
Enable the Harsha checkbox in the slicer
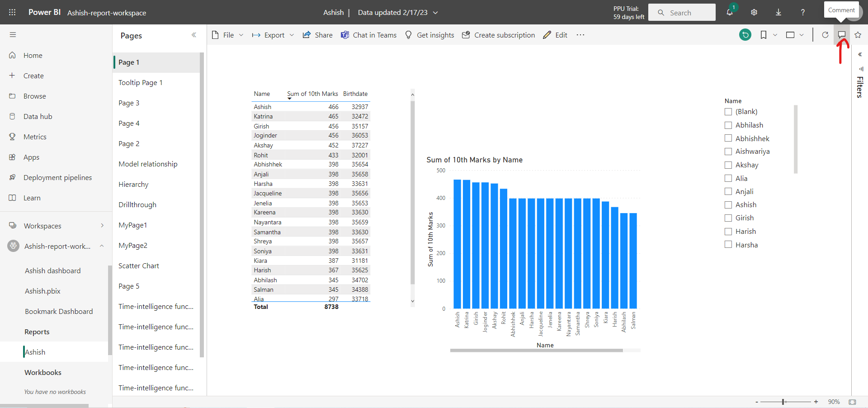[x=728, y=244]
